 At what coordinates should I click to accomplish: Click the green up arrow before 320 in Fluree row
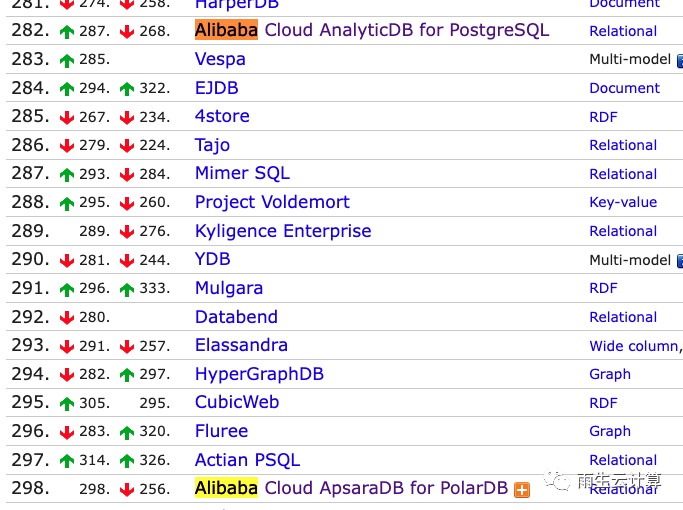[127, 432]
